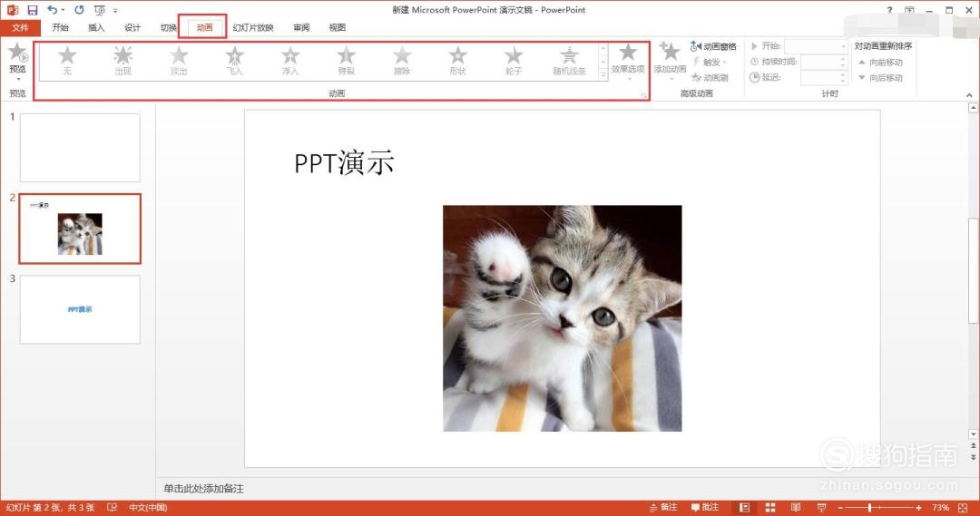Open PowerPoint help question mark
980x516 pixels.
click(x=889, y=10)
